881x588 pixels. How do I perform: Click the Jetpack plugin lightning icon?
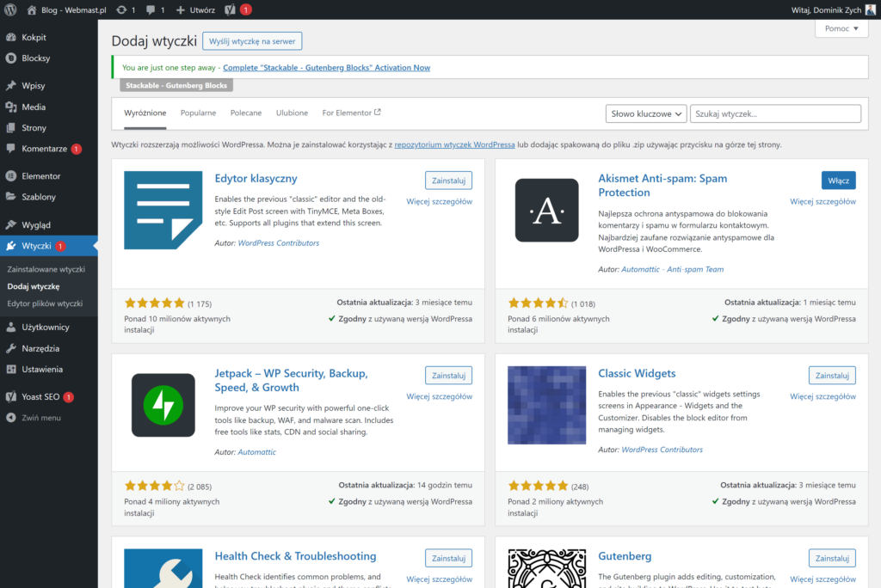[x=163, y=405]
